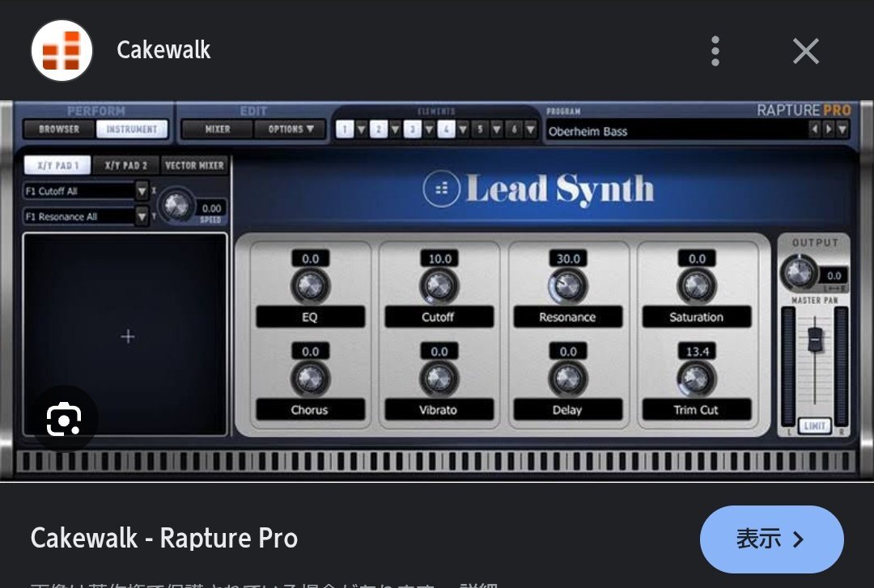Click the Master Pan knob in Output
874x588 pixels.
click(799, 273)
